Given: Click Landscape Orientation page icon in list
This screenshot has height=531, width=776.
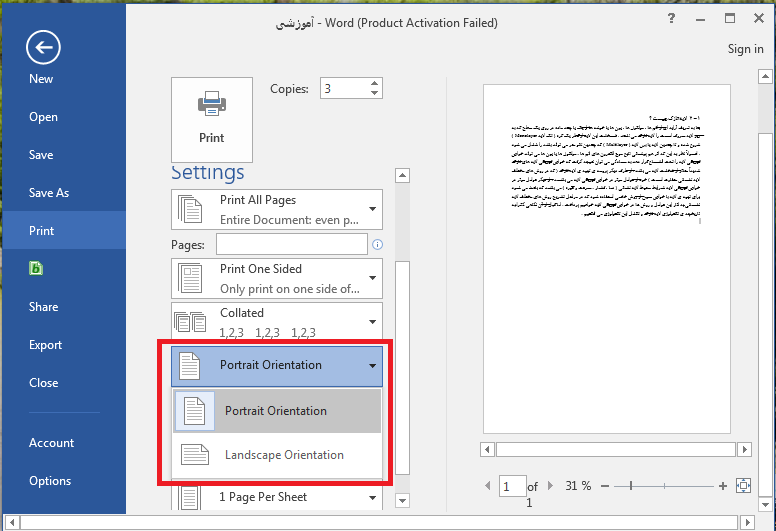Looking at the screenshot, I should coord(194,455).
